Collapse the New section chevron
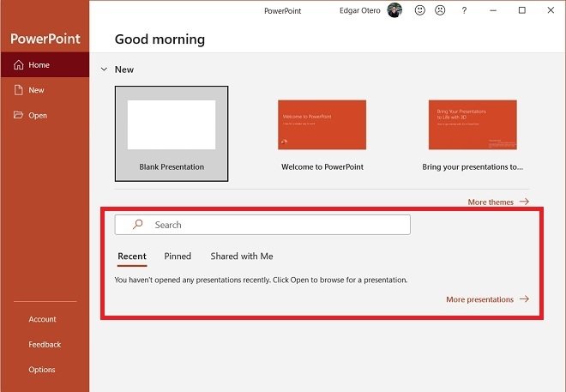Screen dimensions: 566x392 pos(104,69)
